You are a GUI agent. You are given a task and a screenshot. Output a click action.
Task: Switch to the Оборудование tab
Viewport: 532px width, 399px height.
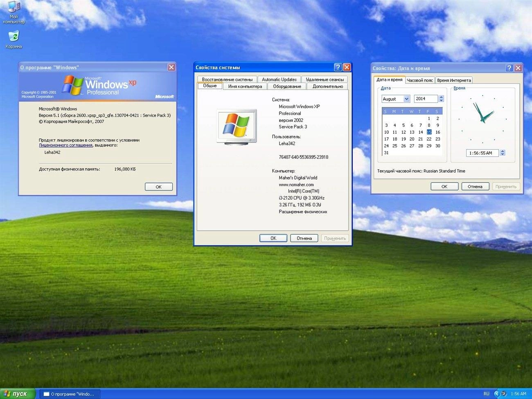287,86
